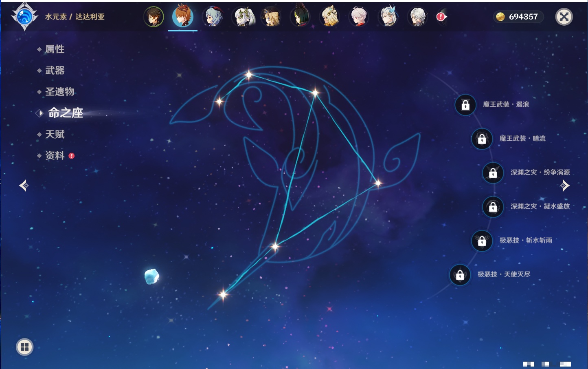Select Kazuha's avatar in red clothing

click(359, 17)
